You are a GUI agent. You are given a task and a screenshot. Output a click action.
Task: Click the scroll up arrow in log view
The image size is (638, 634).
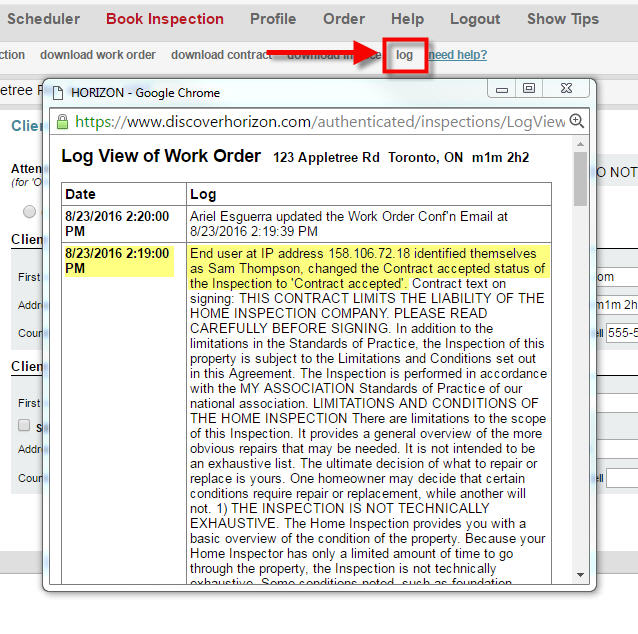click(580, 146)
